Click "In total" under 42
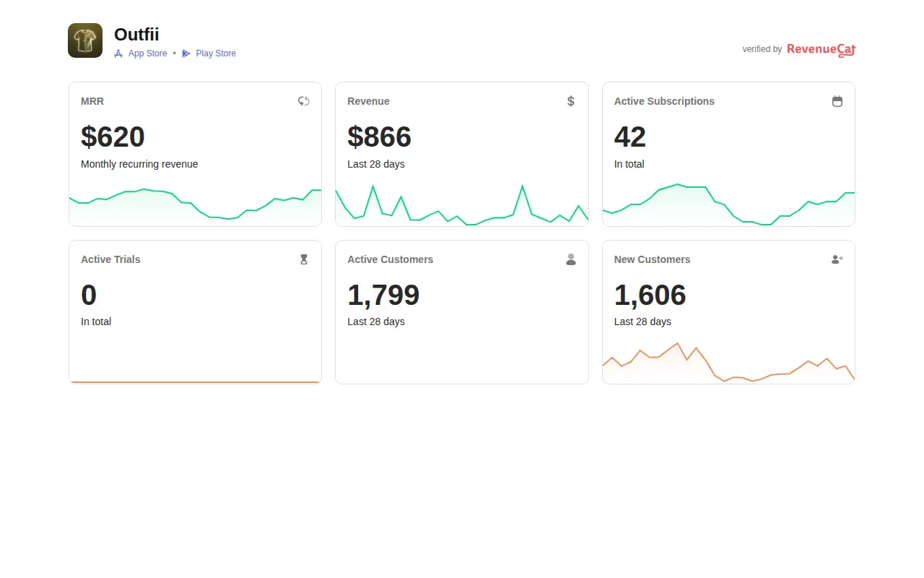The image size is (924, 578). point(629,164)
